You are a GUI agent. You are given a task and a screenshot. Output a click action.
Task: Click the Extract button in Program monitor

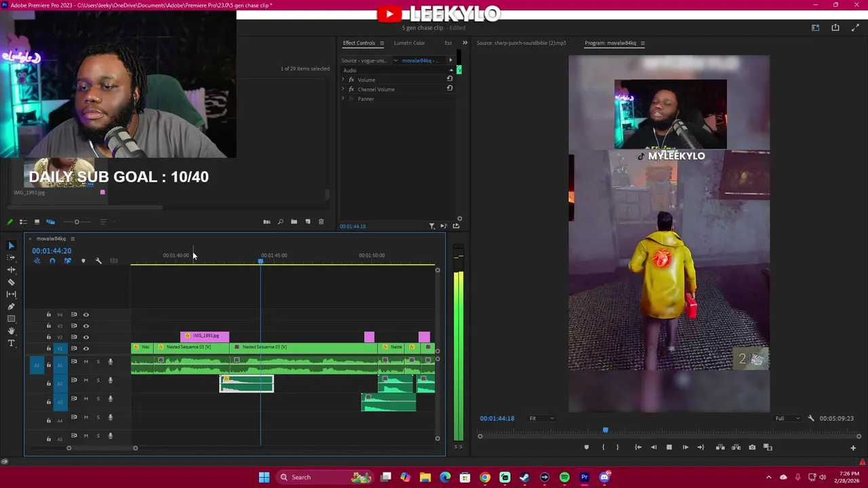736,447
